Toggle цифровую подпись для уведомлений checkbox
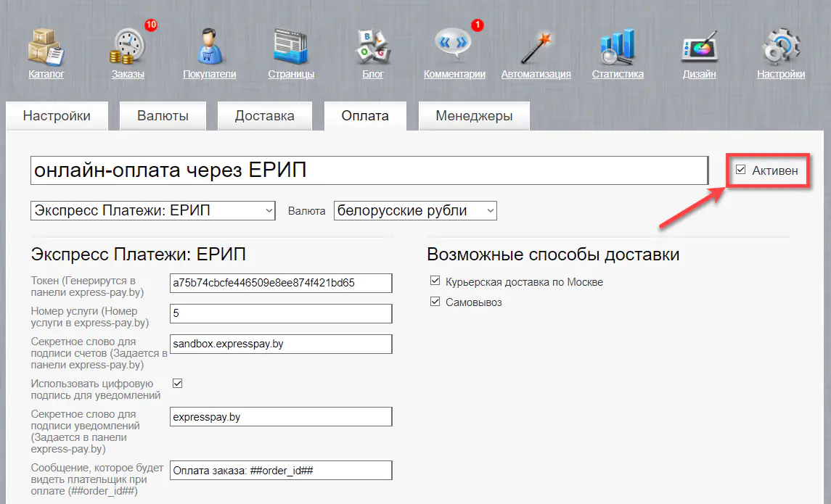 point(177,383)
